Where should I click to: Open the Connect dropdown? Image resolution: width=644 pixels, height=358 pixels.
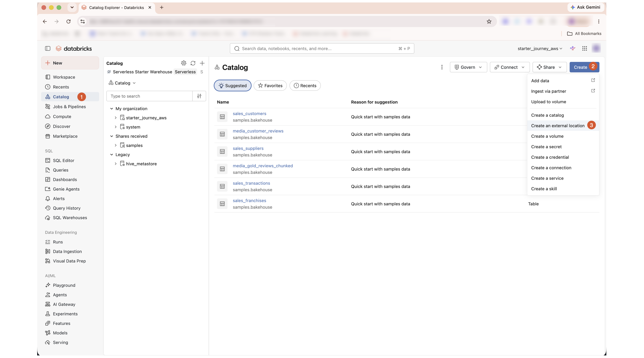[x=510, y=67]
